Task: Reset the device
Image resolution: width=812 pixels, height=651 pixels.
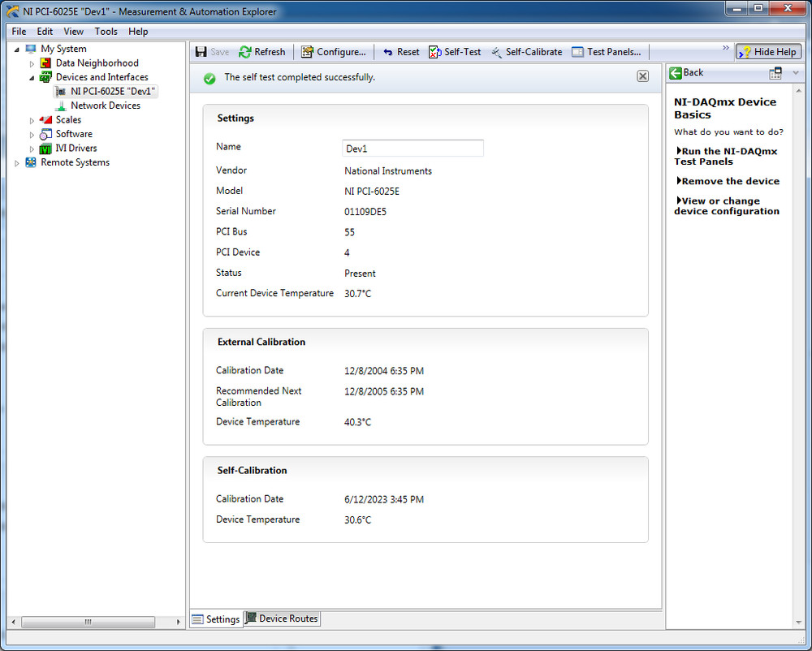Action: coord(401,52)
